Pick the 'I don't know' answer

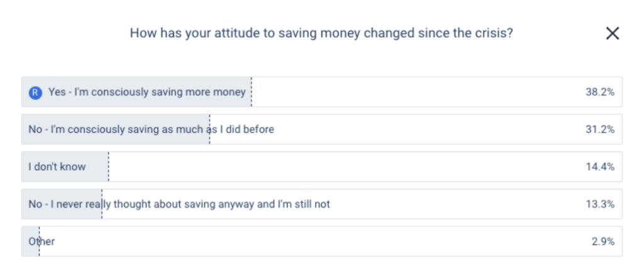point(57,167)
